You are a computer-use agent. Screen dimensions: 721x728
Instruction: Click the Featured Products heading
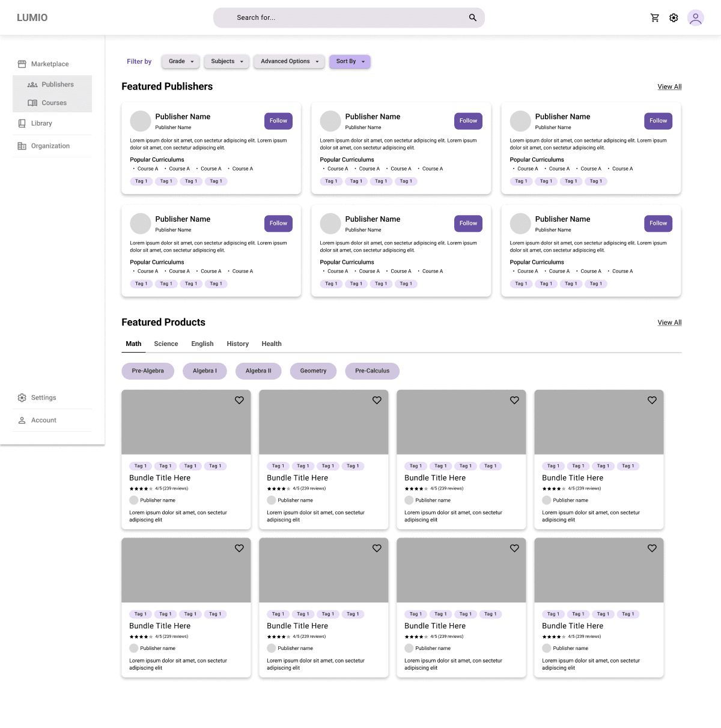point(163,323)
